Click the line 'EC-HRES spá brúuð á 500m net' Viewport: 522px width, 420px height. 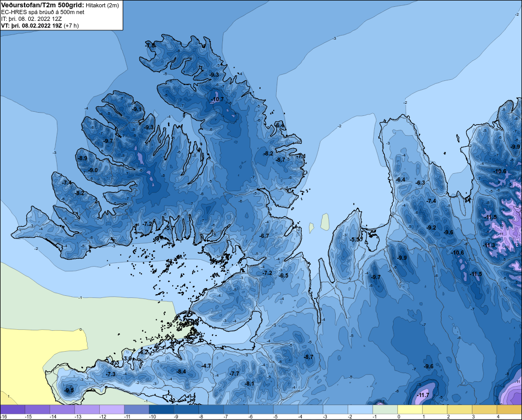[x=43, y=12]
